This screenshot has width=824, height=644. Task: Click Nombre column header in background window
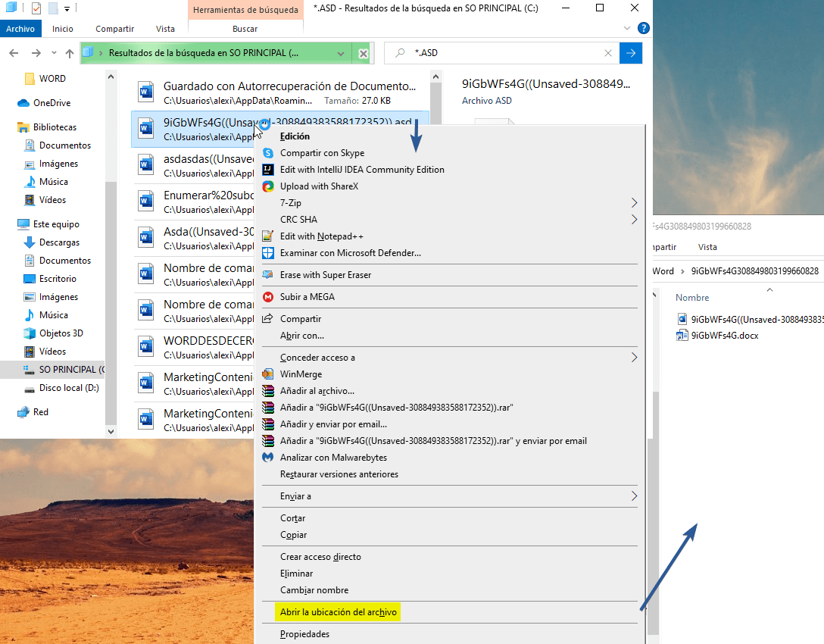click(692, 298)
